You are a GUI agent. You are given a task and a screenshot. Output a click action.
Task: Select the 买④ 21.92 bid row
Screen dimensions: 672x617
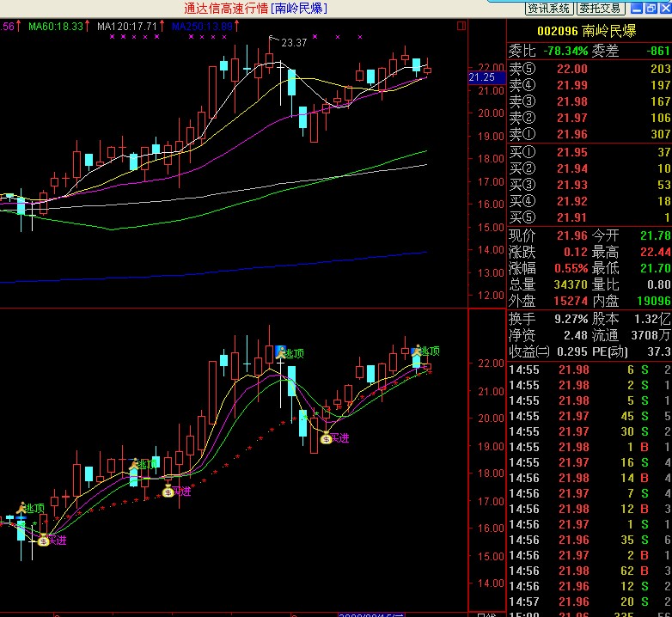point(590,201)
